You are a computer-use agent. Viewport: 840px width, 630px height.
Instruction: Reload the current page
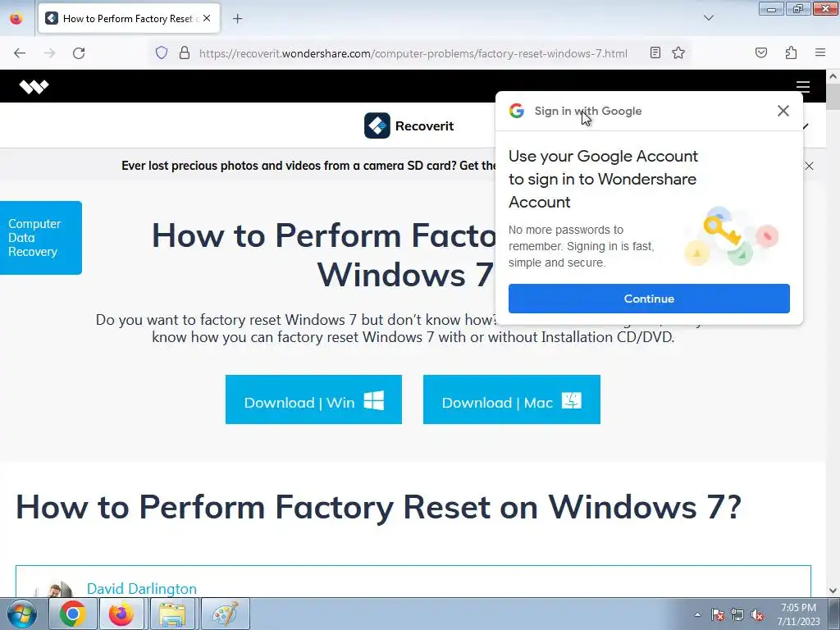point(79,53)
